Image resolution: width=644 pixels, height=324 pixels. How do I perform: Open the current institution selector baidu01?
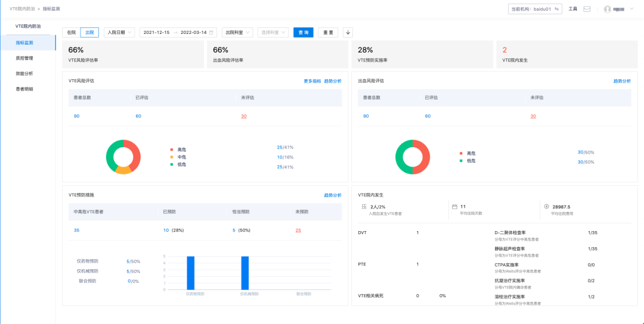tap(535, 9)
